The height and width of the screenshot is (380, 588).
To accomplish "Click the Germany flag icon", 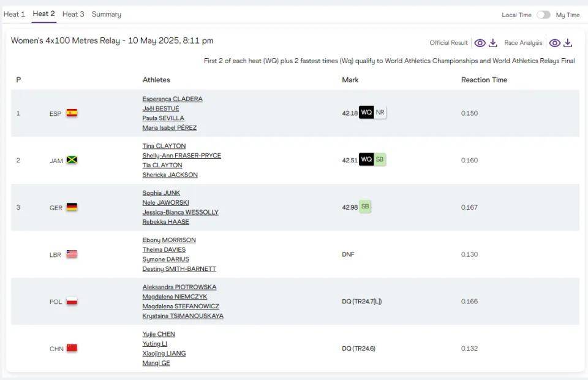I will (72, 207).
